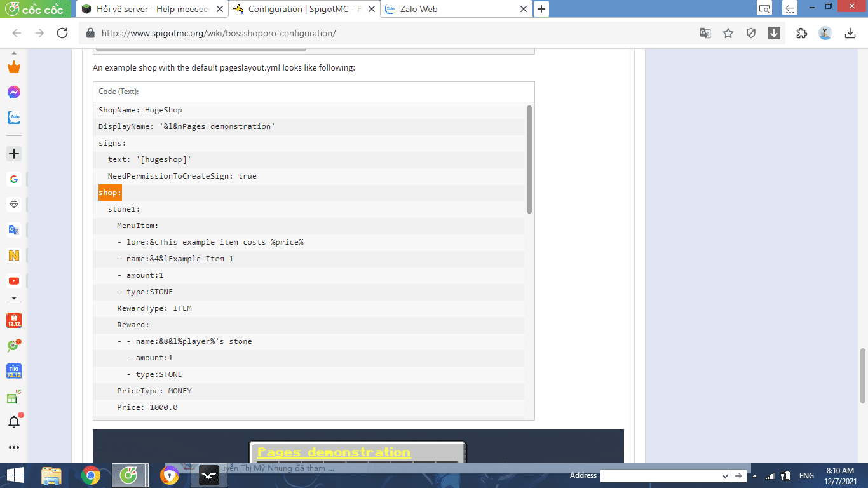
Task: Switch the ENG input language indicator
Action: click(x=806, y=476)
